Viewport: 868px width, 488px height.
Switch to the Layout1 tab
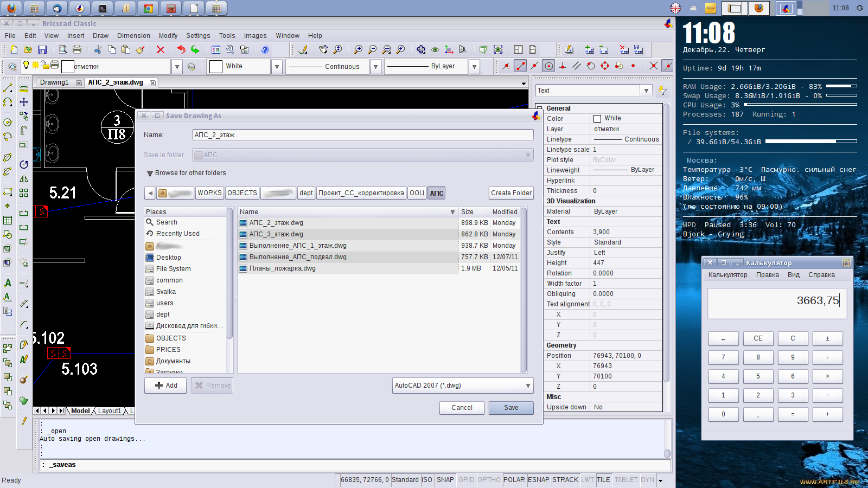(110, 411)
